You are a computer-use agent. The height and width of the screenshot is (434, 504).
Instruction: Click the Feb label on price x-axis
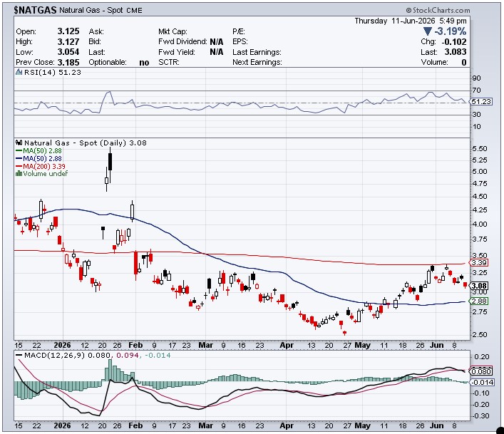point(135,345)
